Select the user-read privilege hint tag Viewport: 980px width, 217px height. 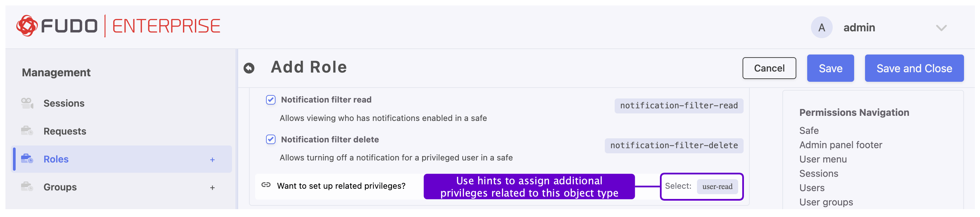pos(717,187)
